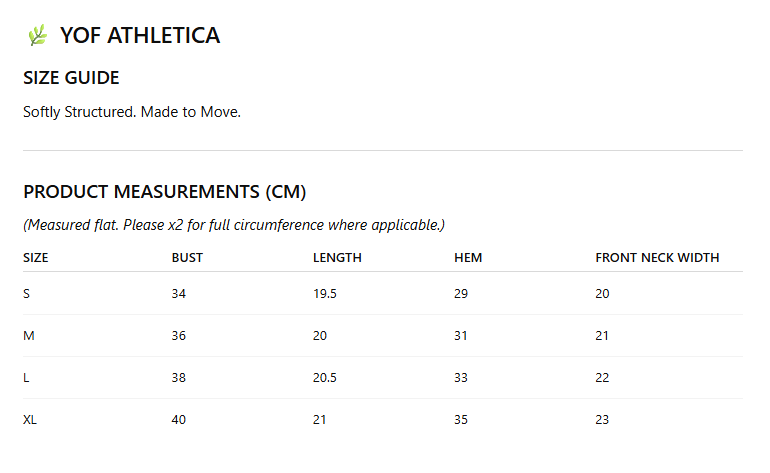Click the M size row label
Image resolution: width=770 pixels, height=473 pixels.
point(28,336)
